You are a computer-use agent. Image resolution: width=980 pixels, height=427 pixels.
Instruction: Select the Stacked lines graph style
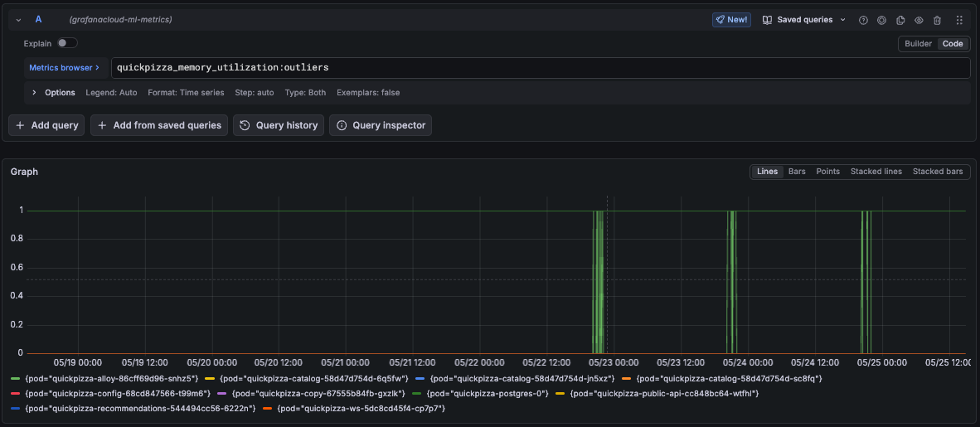[876, 172]
